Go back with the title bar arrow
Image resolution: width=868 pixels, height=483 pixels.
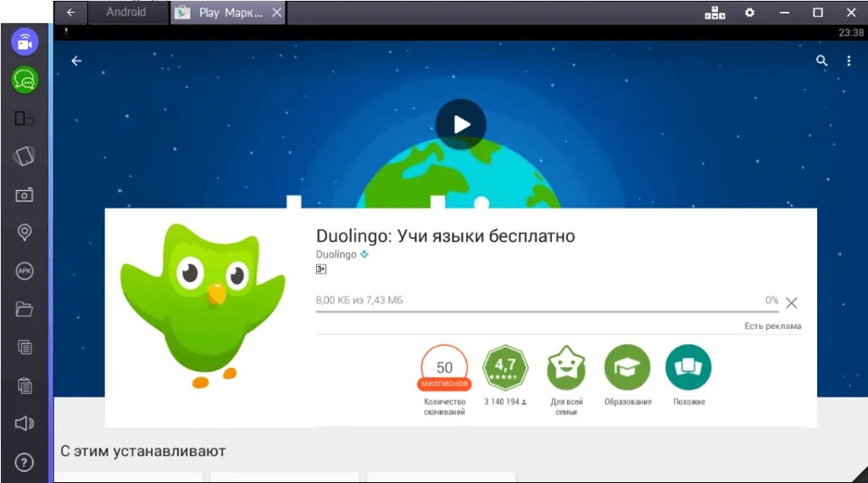coord(71,12)
